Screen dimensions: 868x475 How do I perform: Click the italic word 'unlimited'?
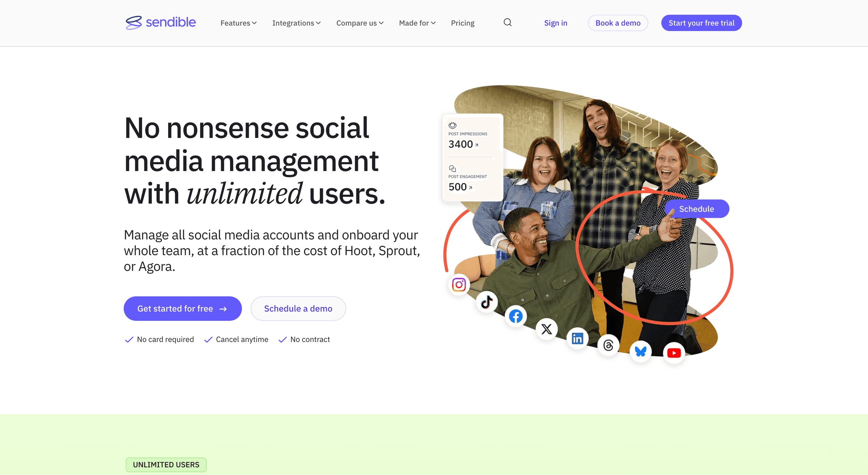(x=244, y=194)
